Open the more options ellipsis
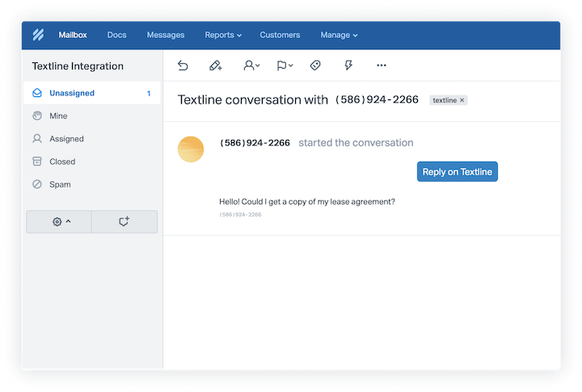582x392 pixels. point(382,65)
